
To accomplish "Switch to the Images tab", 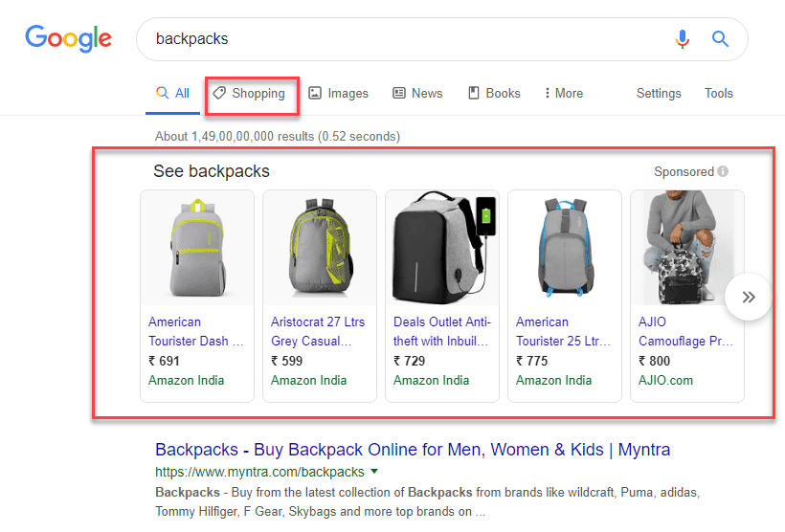I will point(339,94).
